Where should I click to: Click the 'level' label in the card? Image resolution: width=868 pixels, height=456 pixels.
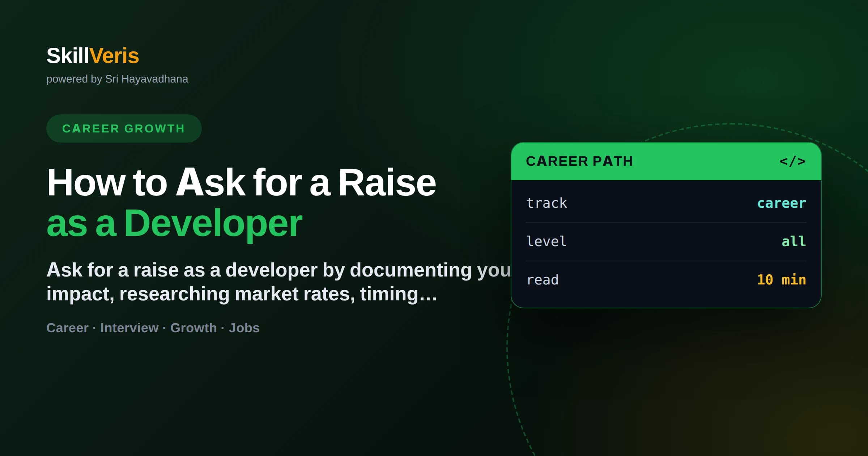point(546,241)
